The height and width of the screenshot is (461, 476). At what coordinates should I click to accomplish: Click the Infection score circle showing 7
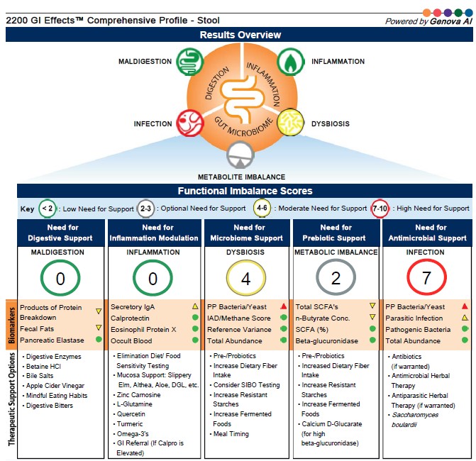click(426, 278)
